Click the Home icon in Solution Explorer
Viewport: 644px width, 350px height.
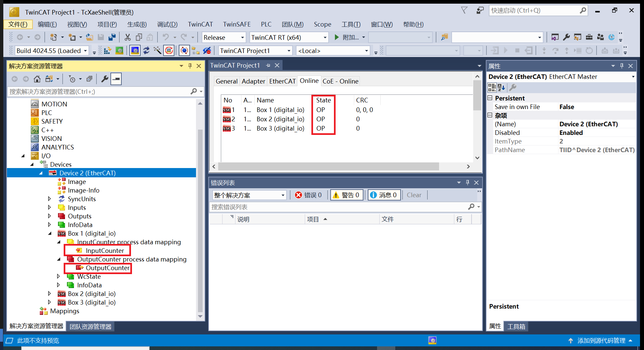pos(37,79)
